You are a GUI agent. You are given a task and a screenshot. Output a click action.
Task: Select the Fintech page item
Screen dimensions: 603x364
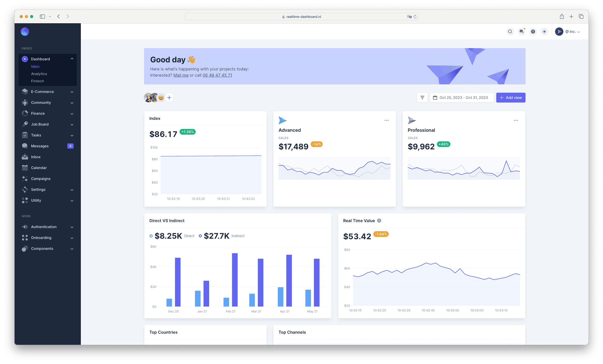point(38,81)
